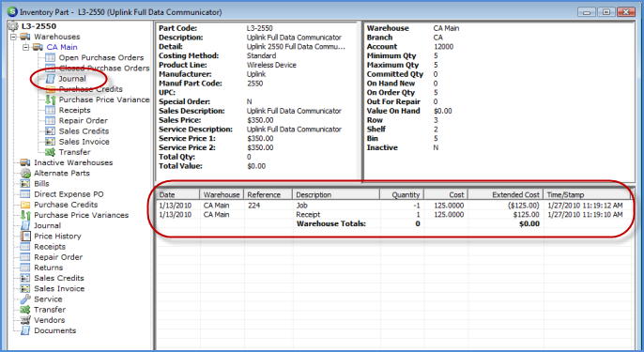Click the root-level Purchase Credits folder icon
Screen dimensions: 644x352
[25, 205]
